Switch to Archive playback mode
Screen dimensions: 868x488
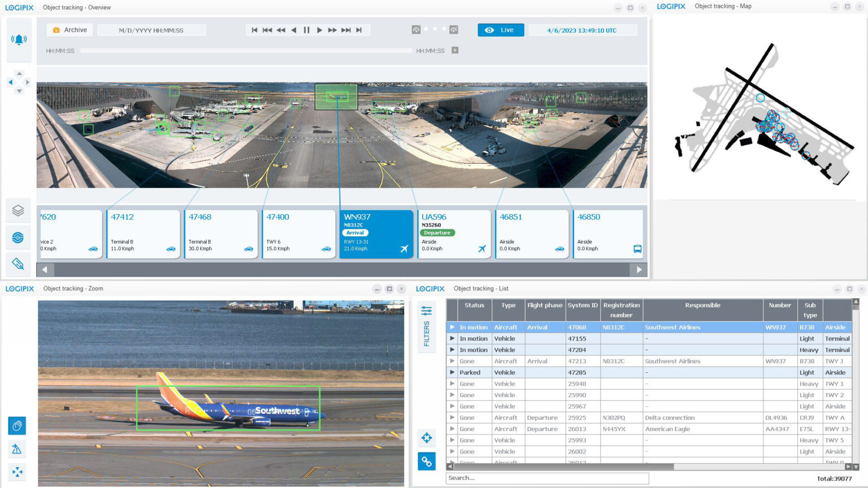pyautogui.click(x=69, y=29)
